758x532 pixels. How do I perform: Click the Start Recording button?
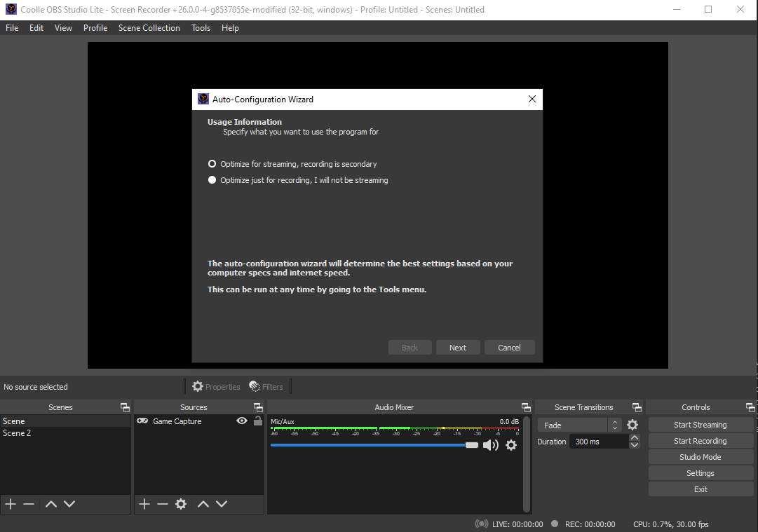700,441
